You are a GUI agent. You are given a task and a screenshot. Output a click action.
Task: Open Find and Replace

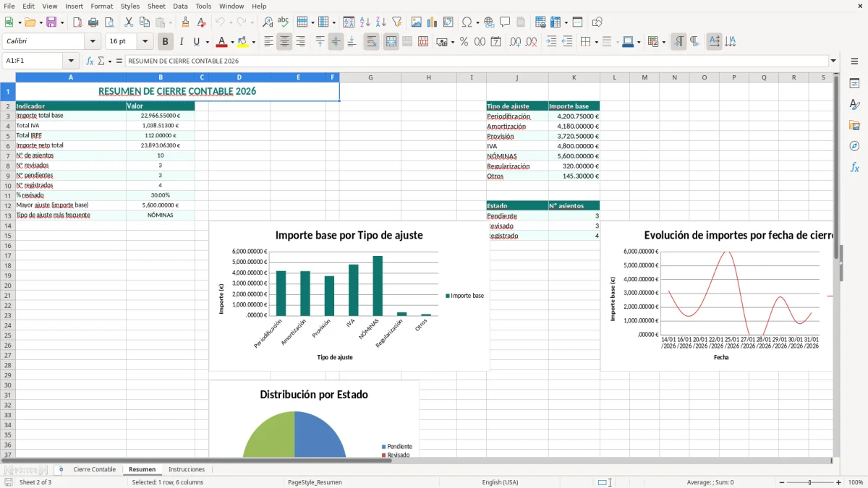[268, 22]
